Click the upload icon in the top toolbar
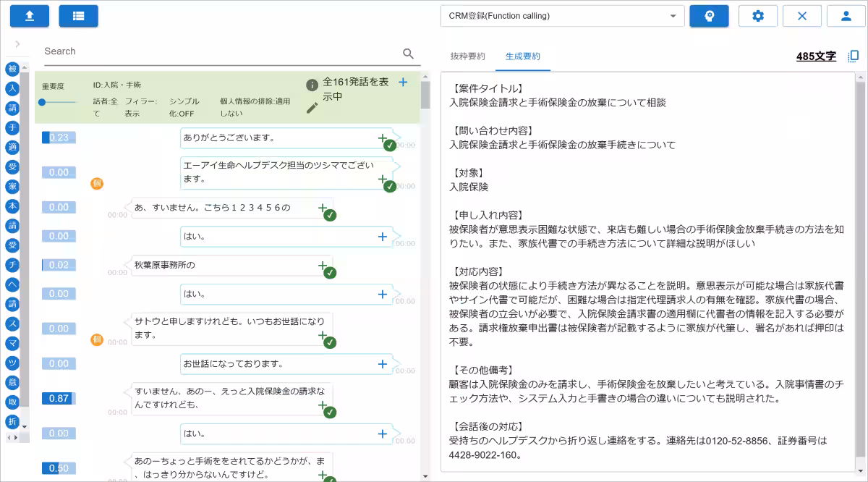The width and height of the screenshot is (868, 482). (x=29, y=15)
